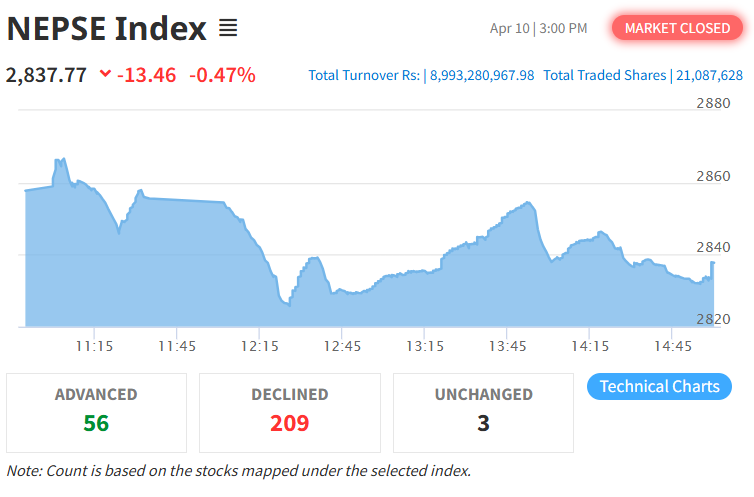Click the red down chevron next to index value
754x497 pixels.
pyautogui.click(x=106, y=75)
